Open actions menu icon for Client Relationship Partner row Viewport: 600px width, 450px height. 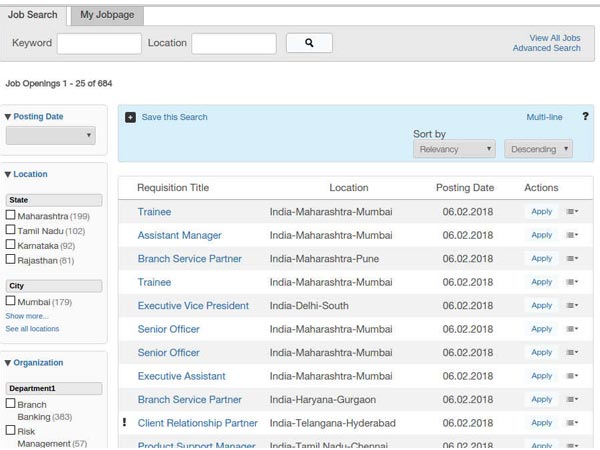tap(572, 423)
